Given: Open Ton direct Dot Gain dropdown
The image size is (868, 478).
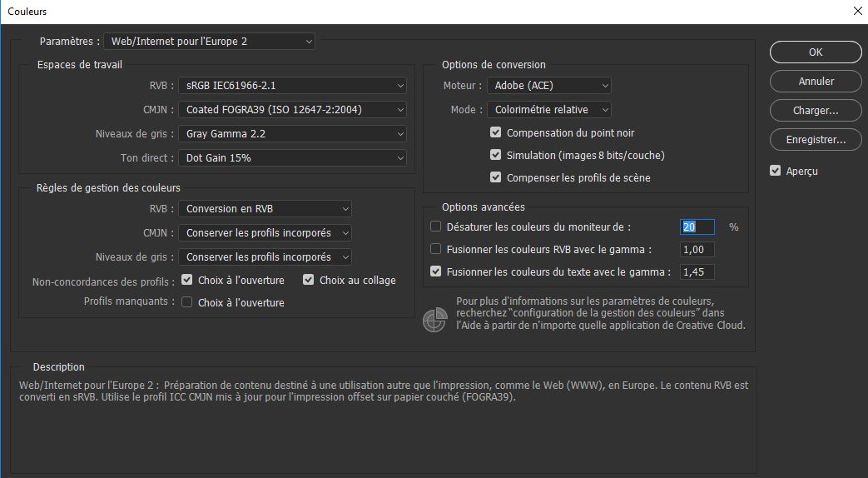Looking at the screenshot, I should click(293, 157).
